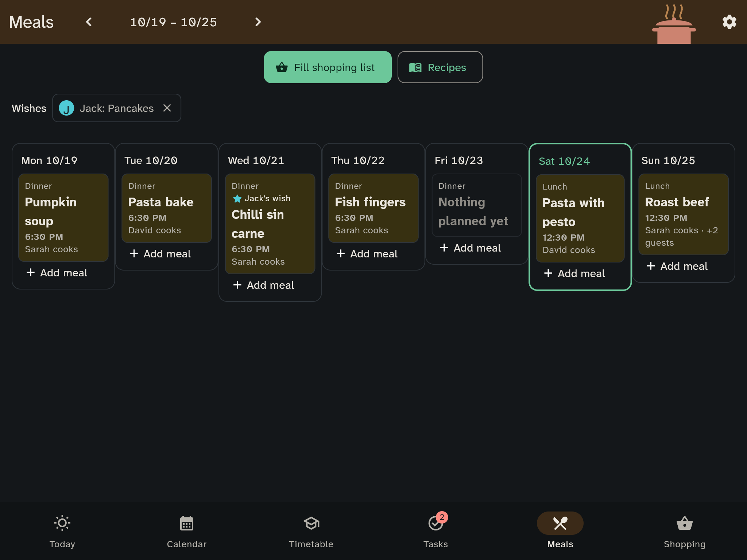Click the Fri 10/23 day header
The image size is (747, 560).
pyautogui.click(x=459, y=160)
